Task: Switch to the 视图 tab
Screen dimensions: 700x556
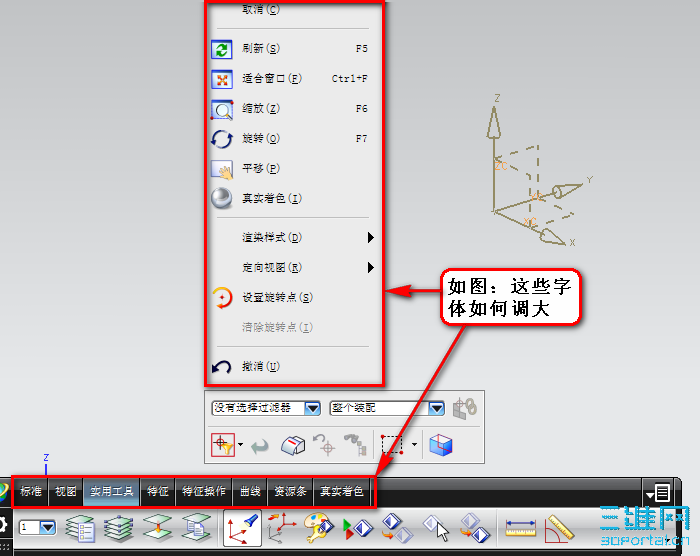Action: 66,492
